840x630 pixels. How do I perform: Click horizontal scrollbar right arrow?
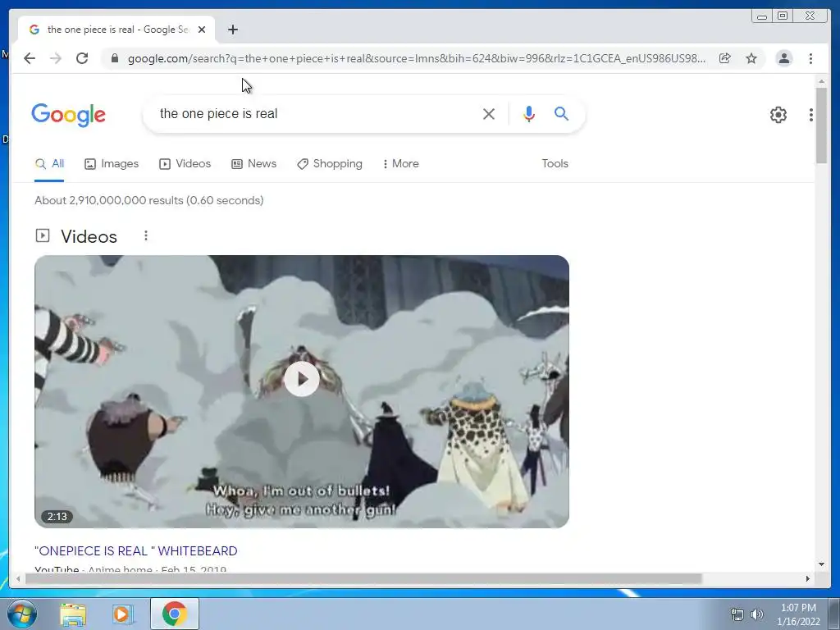pos(808,578)
